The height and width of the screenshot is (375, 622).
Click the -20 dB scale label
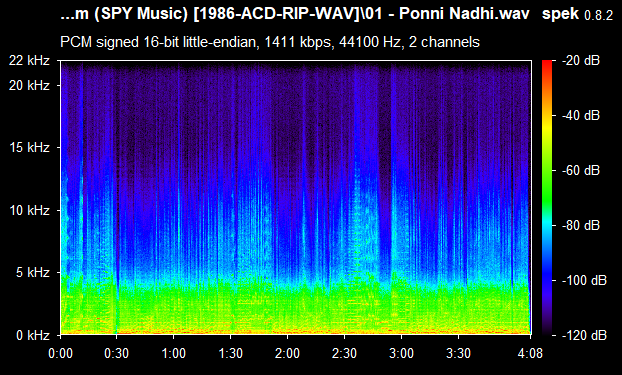click(581, 61)
